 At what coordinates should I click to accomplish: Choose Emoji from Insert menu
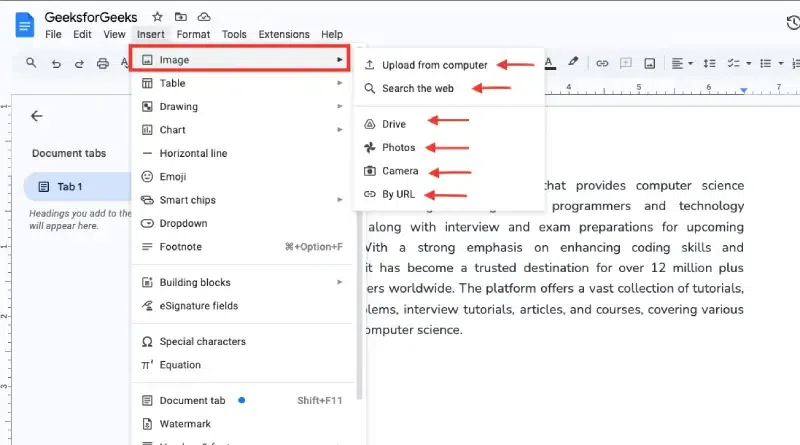tap(242, 177)
